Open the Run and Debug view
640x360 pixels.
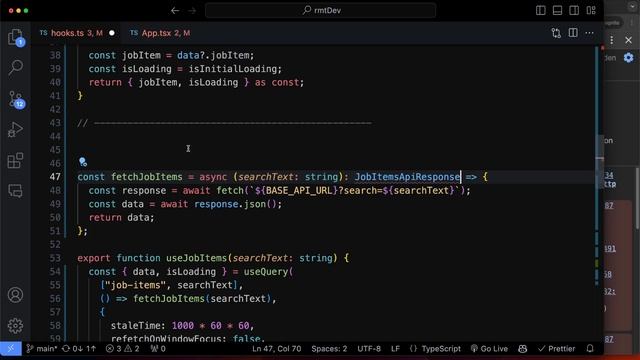tap(15, 130)
